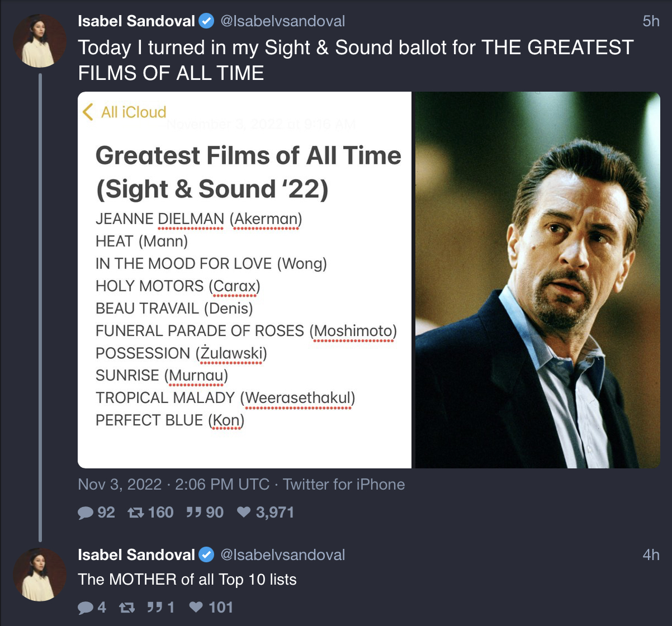Viewport: 672px width, 626px height.
Task: Open Isabel Sandoval's name on the first tweet
Action: pos(136,22)
